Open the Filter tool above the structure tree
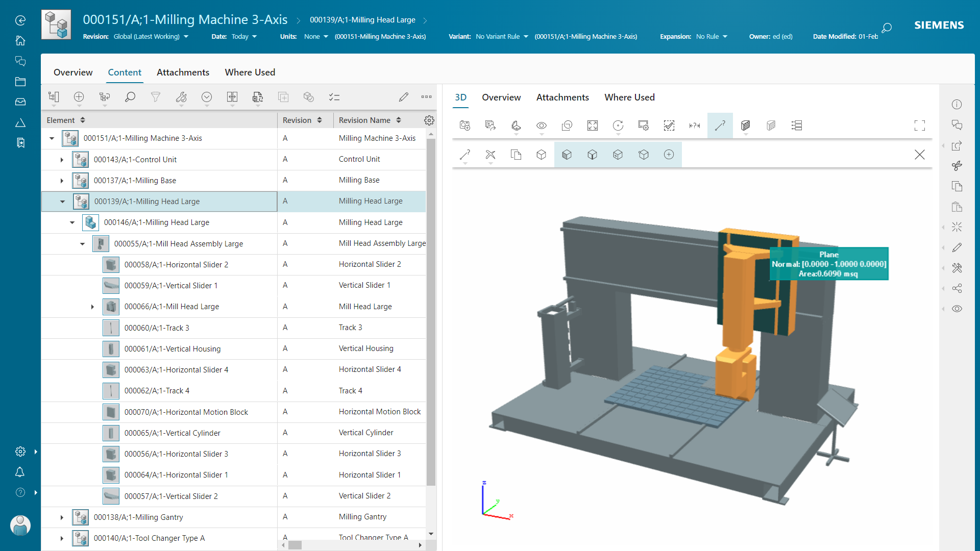This screenshot has height=551, width=980. click(156, 97)
